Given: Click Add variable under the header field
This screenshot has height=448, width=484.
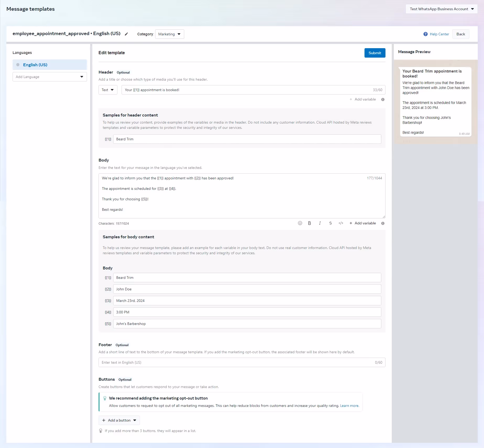Looking at the screenshot, I should pos(363,99).
